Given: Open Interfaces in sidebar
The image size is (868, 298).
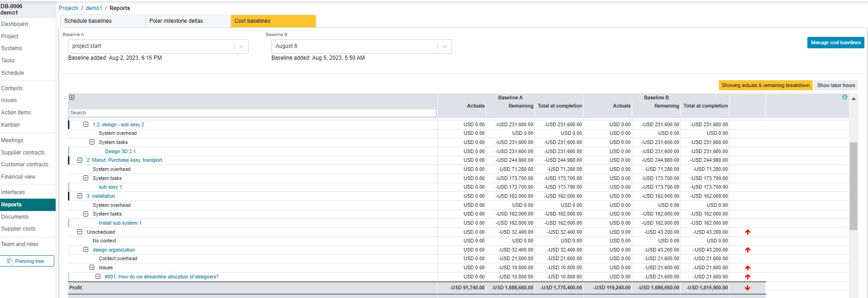Looking at the screenshot, I should (x=13, y=192).
